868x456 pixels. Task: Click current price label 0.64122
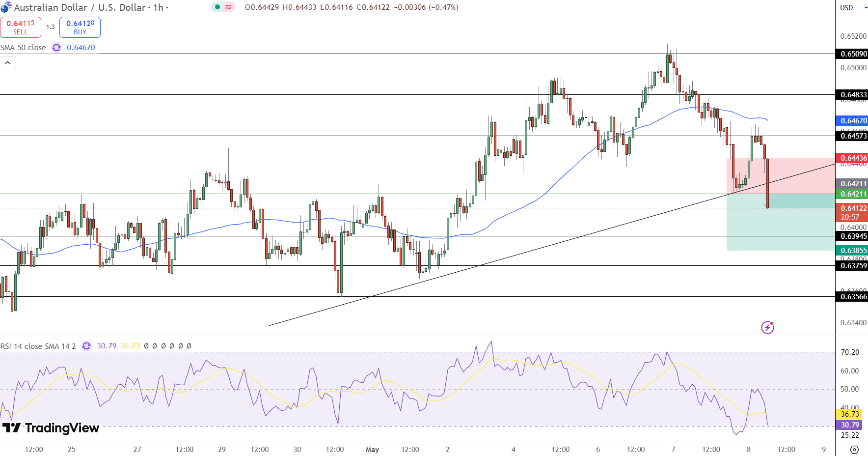click(852, 208)
